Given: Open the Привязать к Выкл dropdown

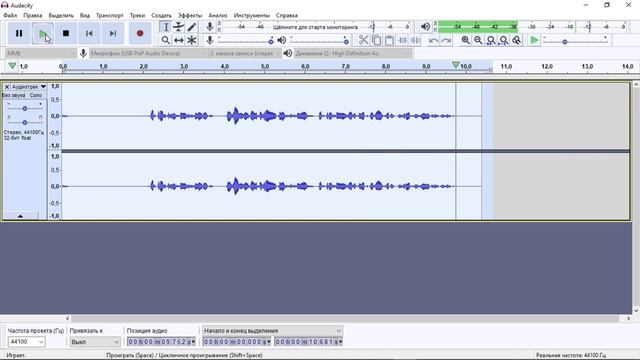Looking at the screenshot, I should click(95, 342).
